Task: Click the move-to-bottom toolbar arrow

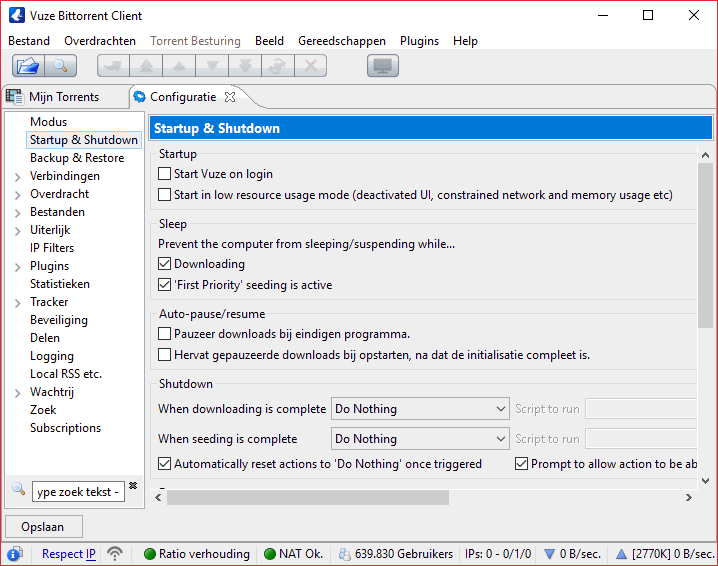Action: tap(245, 66)
